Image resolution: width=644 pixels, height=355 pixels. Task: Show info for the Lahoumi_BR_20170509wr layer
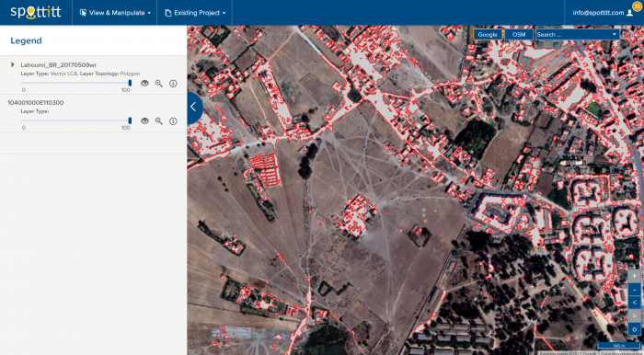tap(173, 84)
